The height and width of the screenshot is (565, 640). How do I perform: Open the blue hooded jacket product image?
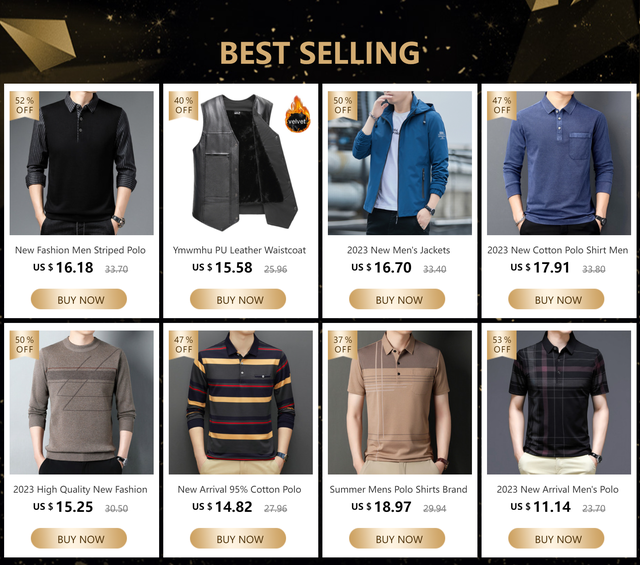[400, 163]
